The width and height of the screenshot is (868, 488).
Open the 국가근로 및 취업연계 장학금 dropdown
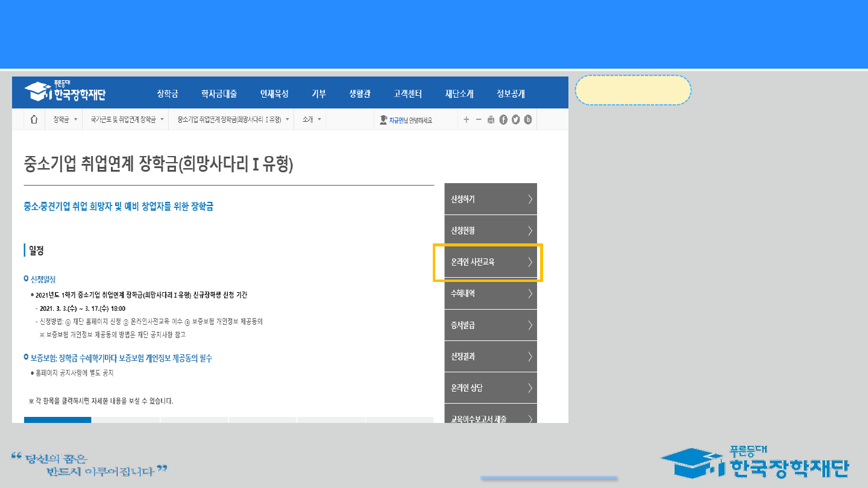coord(127,120)
